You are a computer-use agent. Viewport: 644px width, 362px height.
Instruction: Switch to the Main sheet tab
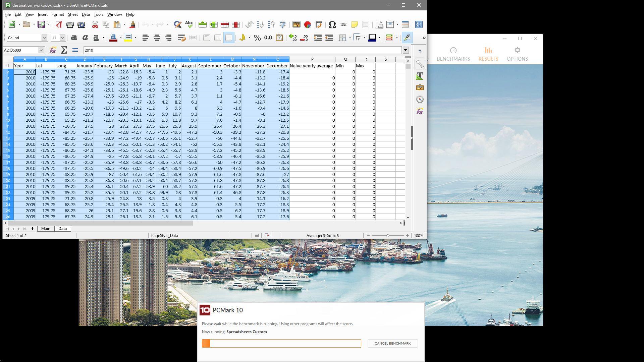pos(46,229)
